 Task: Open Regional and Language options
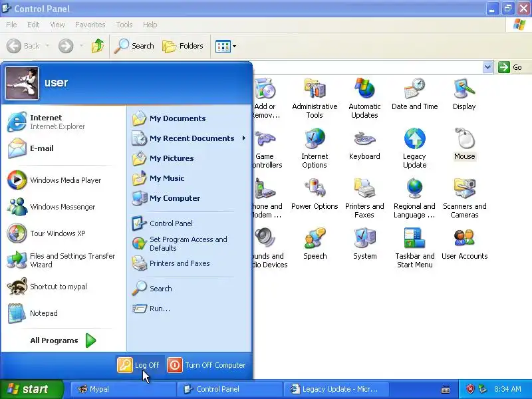(414, 198)
